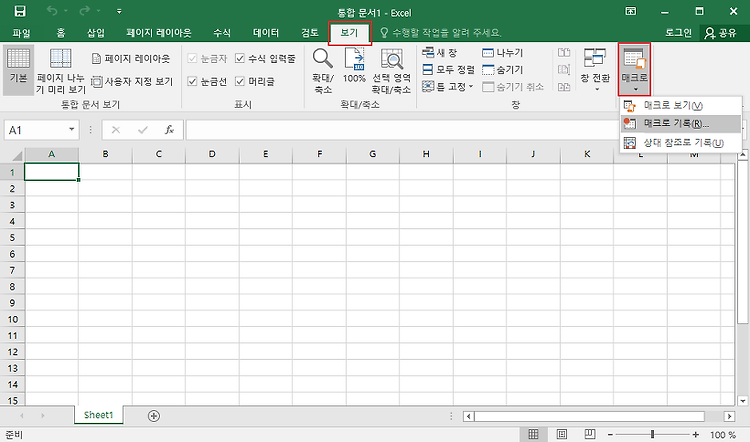Click the Select All corner triangle

pos(17,155)
